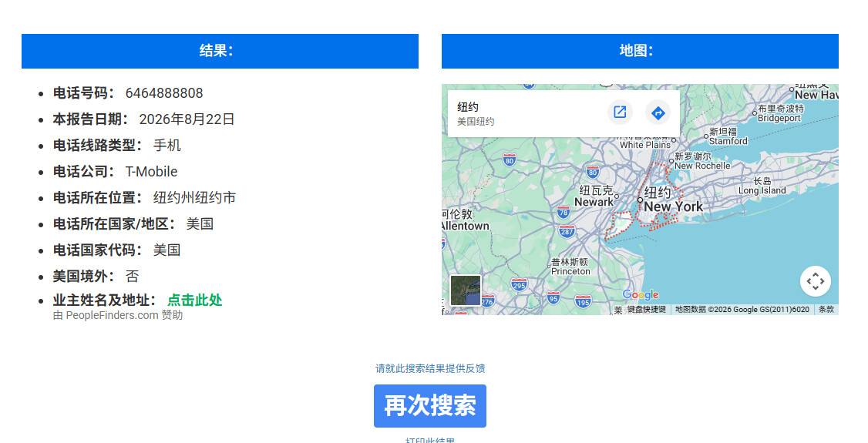Click the Google logo on map
The width and height of the screenshot is (868, 443).
[641, 295]
